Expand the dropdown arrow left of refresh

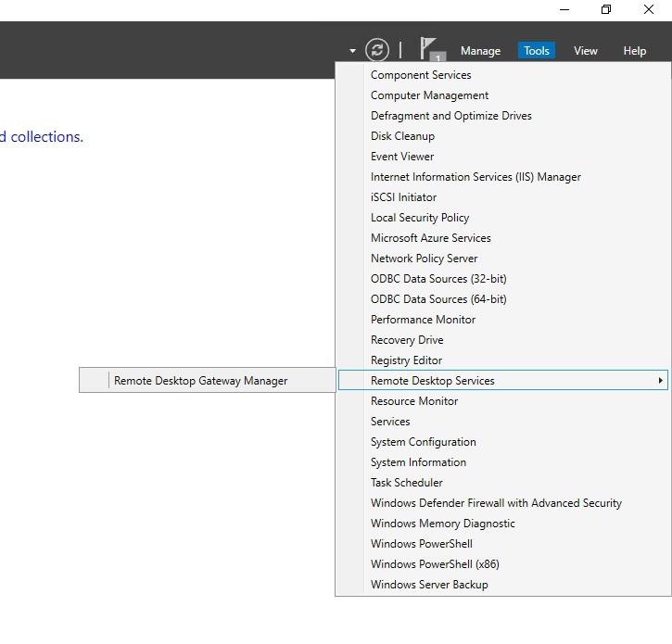click(x=352, y=51)
